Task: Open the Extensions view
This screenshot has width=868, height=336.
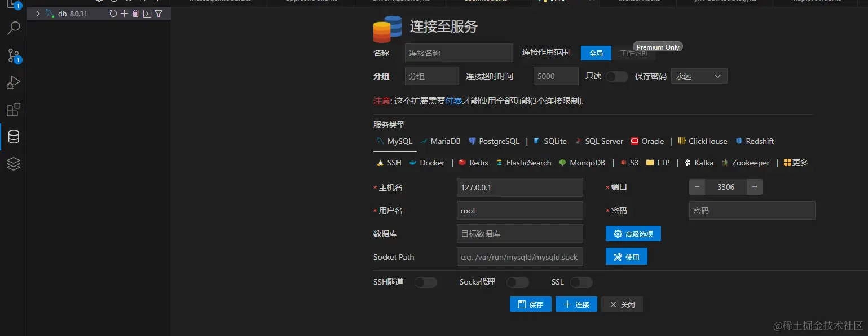Action: click(x=14, y=110)
